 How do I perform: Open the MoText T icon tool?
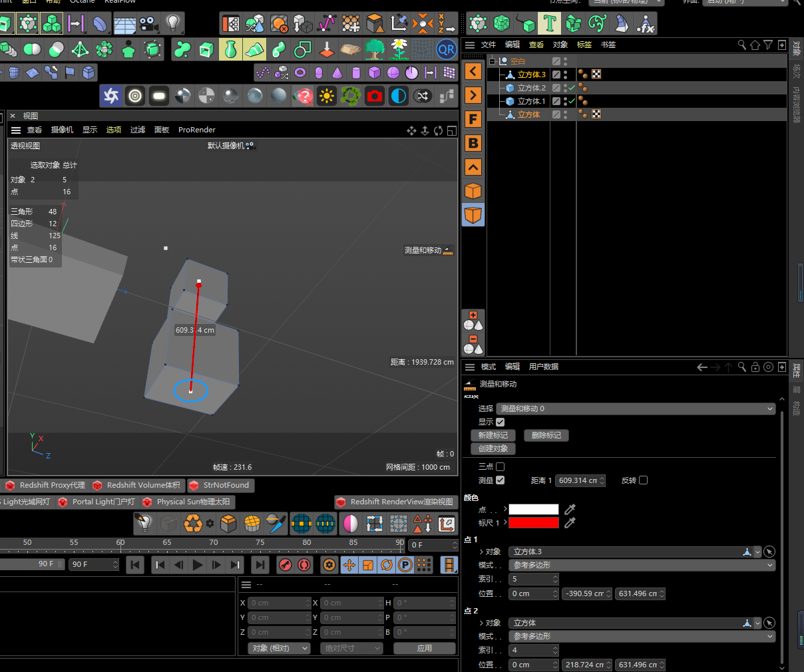pyautogui.click(x=550, y=24)
